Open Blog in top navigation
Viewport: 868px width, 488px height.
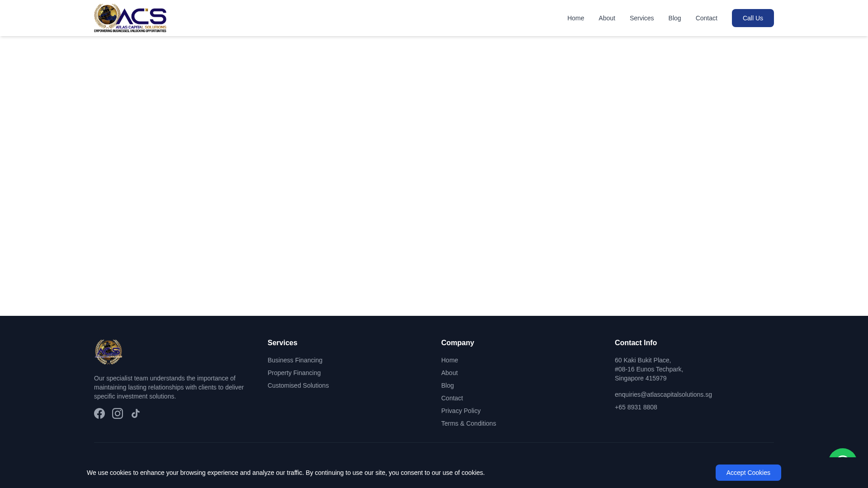675,18
